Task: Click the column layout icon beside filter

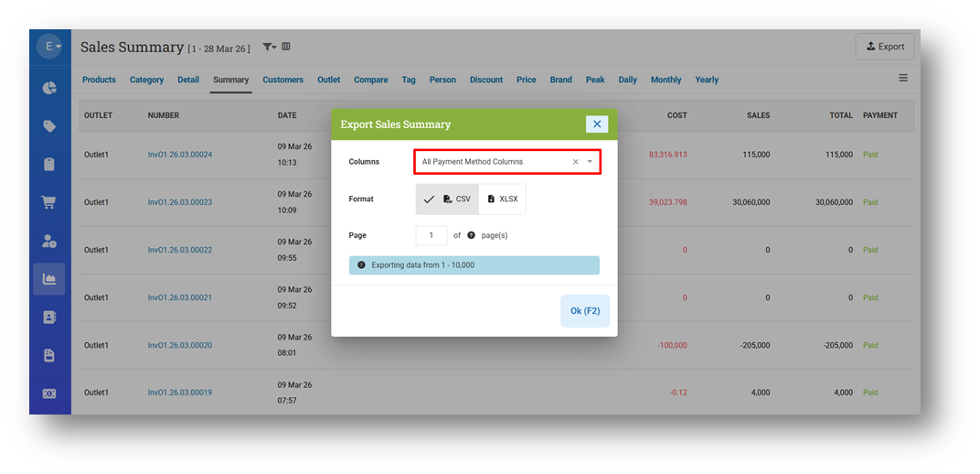Action: pyautogui.click(x=285, y=47)
